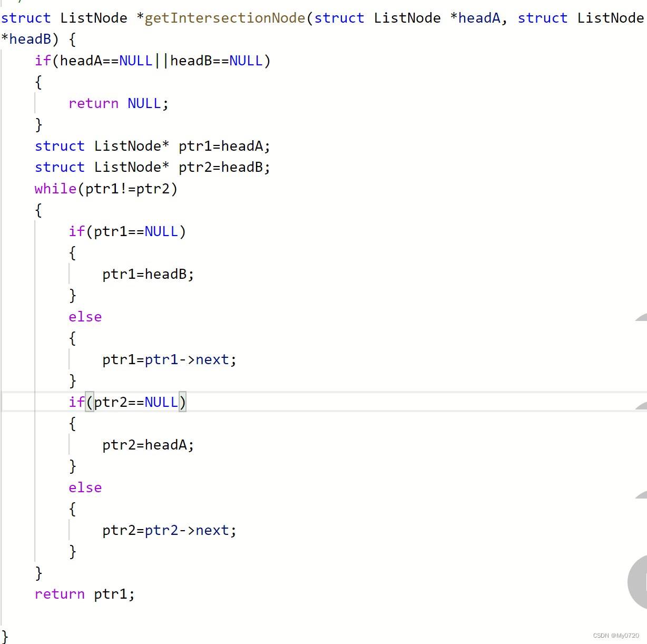Click the 'return NULL;' statement

pyautogui.click(x=119, y=103)
